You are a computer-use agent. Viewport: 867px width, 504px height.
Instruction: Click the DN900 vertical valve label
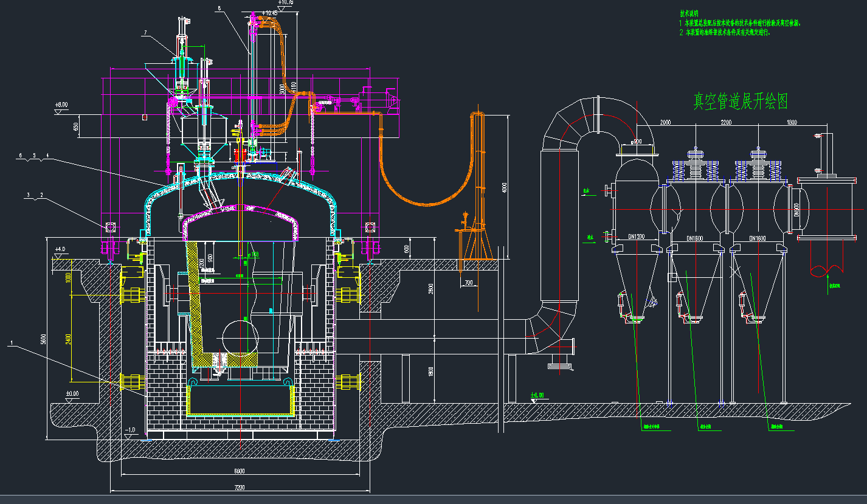coord(797,210)
